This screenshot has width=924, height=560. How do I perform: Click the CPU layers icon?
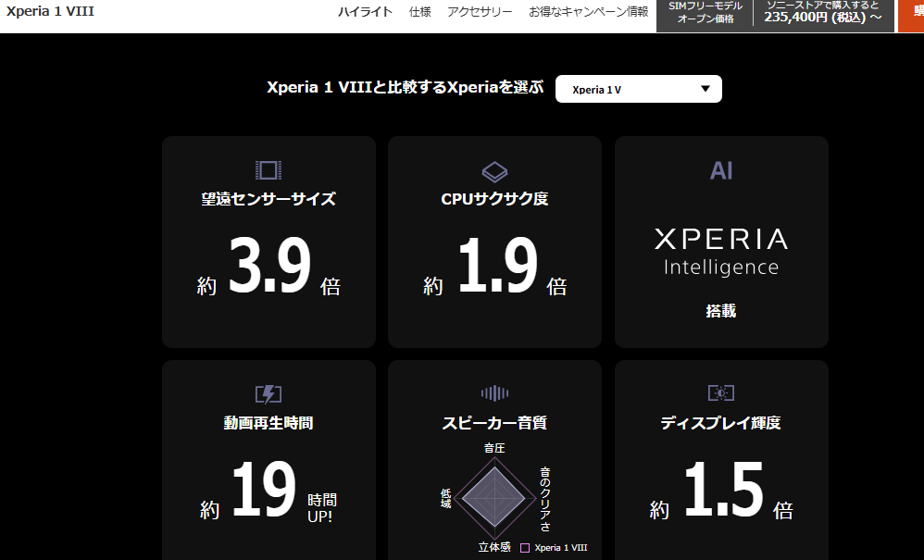pyautogui.click(x=494, y=171)
